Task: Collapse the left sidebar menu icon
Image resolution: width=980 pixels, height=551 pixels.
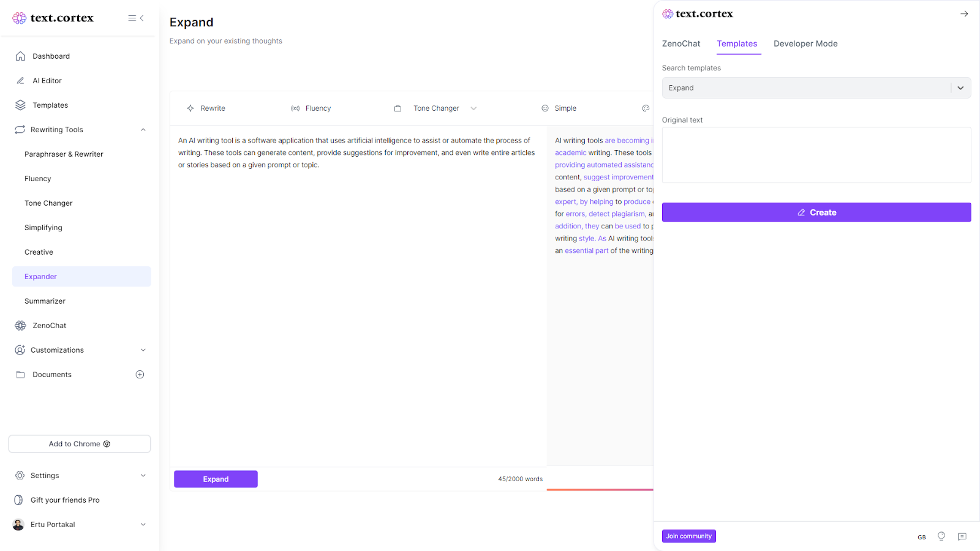Action: coord(136,18)
